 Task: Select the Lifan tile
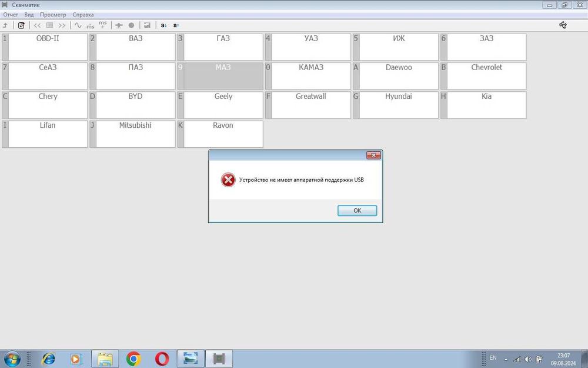tap(45, 134)
